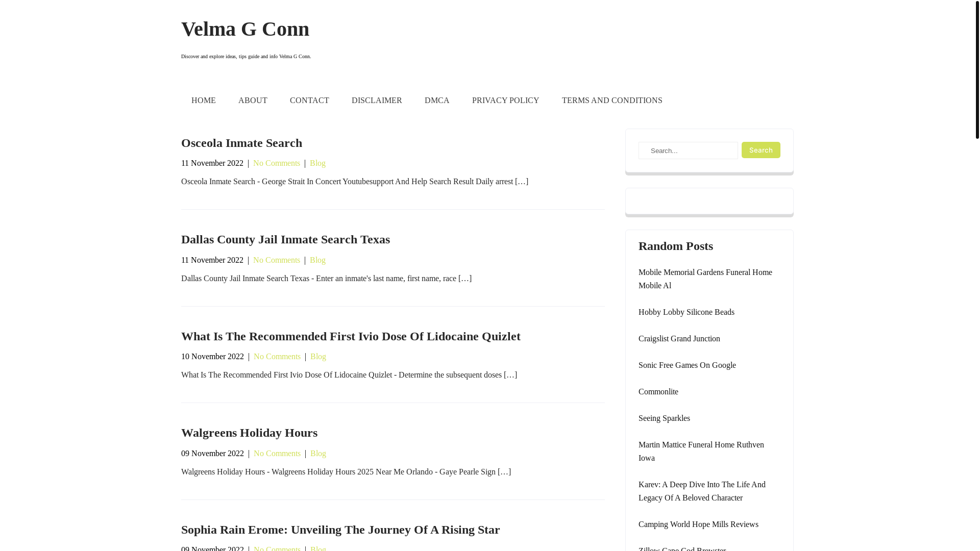Open the Walgreens Holiday Hours post

click(x=249, y=433)
